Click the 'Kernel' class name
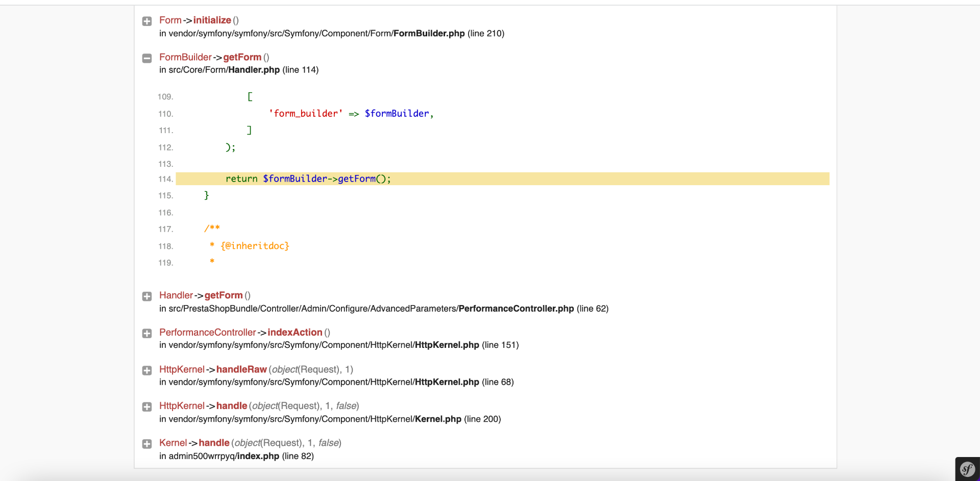Screen dimensions: 980x481 tap(173, 443)
